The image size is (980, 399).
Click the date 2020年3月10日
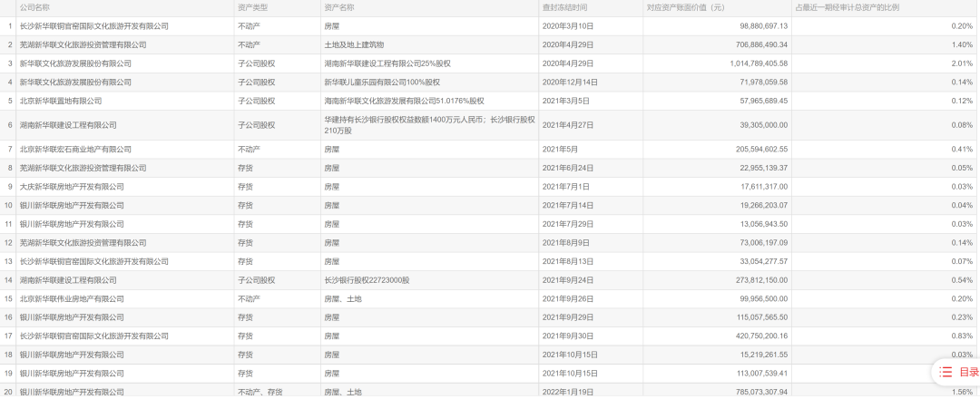[x=567, y=26]
